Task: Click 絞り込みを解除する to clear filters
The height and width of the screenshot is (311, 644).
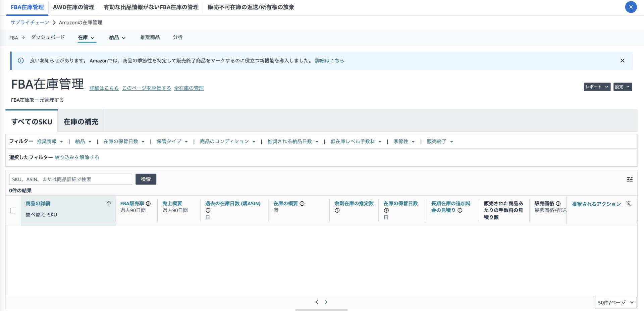Action: [77, 157]
